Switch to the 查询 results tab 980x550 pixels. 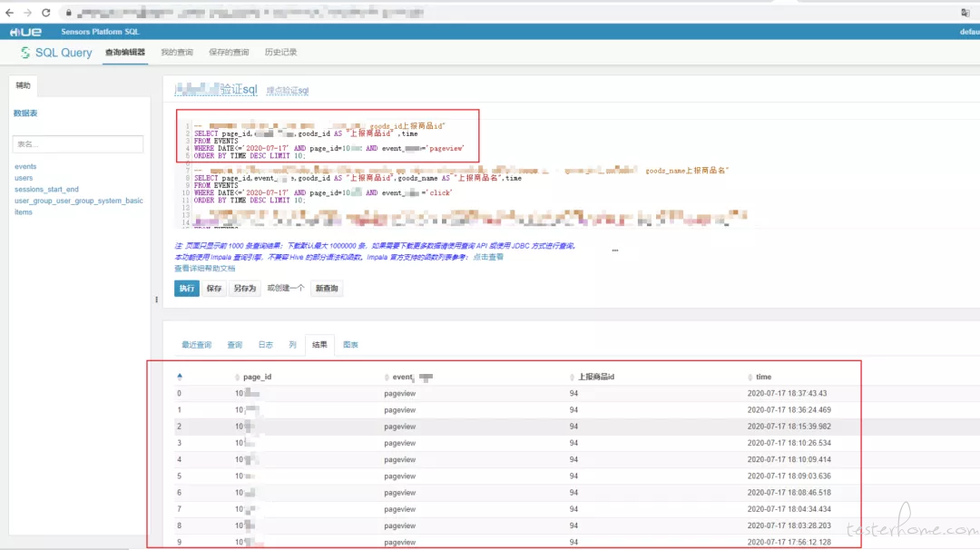(234, 345)
